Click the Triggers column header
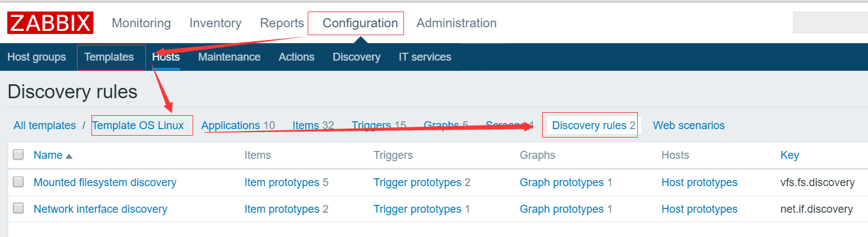This screenshot has height=237, width=868. point(393,155)
